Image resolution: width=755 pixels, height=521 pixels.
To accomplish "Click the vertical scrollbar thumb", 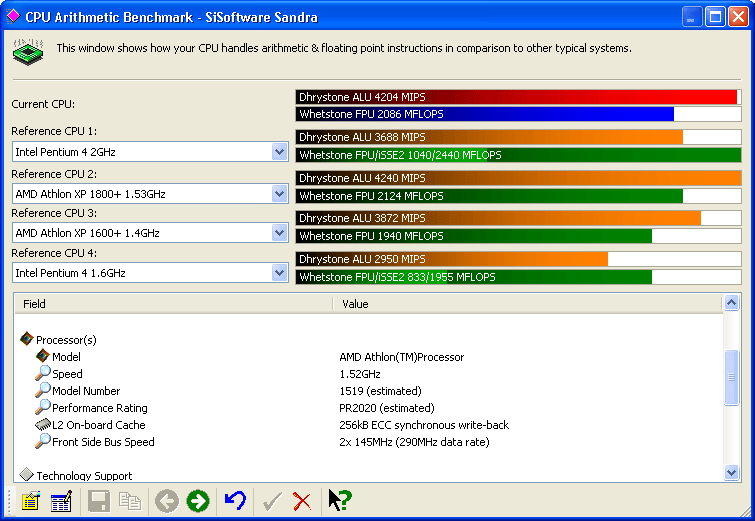I will pyautogui.click(x=731, y=377).
